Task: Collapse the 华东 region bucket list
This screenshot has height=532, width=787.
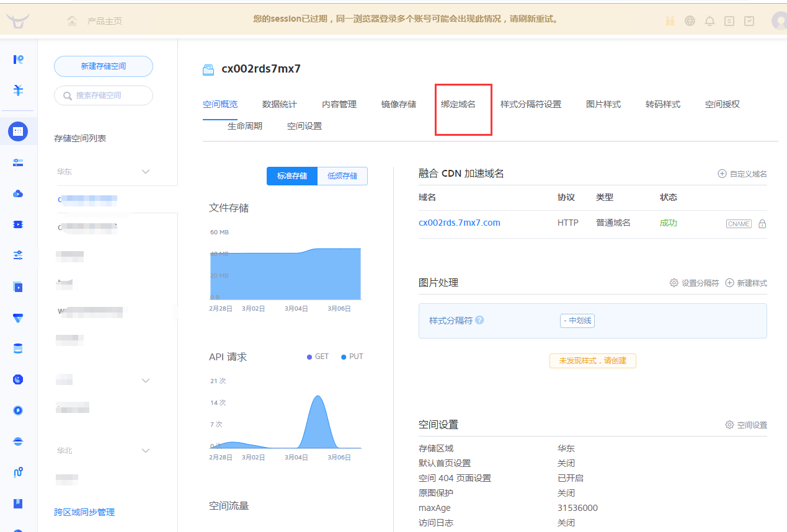Action: [x=146, y=172]
